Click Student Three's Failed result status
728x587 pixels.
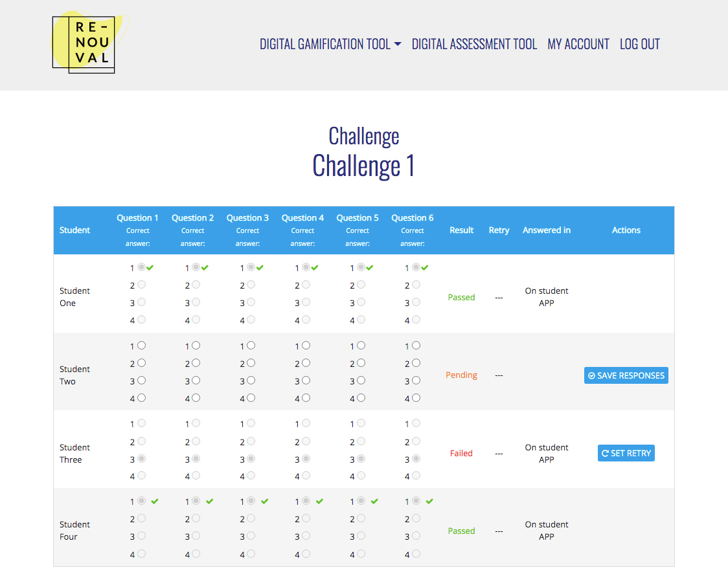(x=461, y=453)
